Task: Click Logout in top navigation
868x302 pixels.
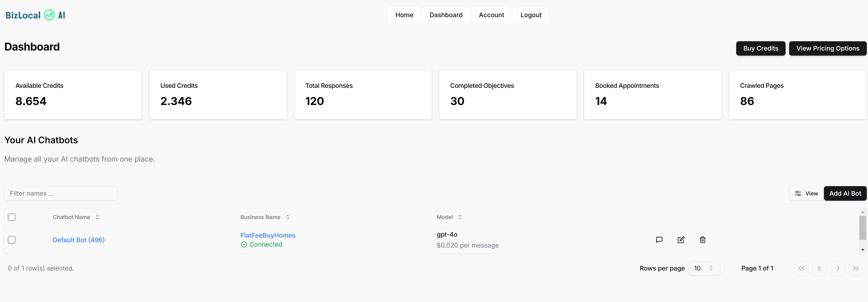Action: [x=531, y=15]
